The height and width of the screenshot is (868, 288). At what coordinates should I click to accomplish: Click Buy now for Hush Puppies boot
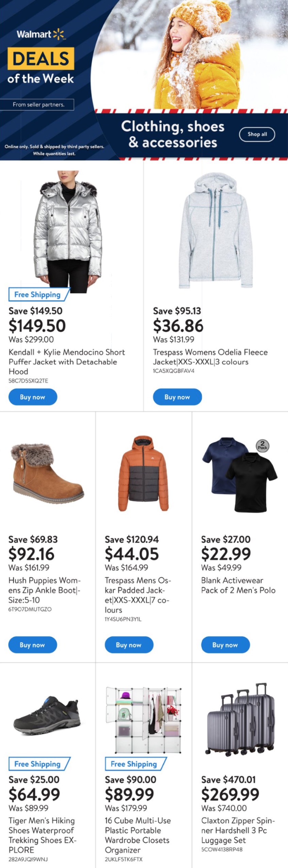tap(32, 645)
